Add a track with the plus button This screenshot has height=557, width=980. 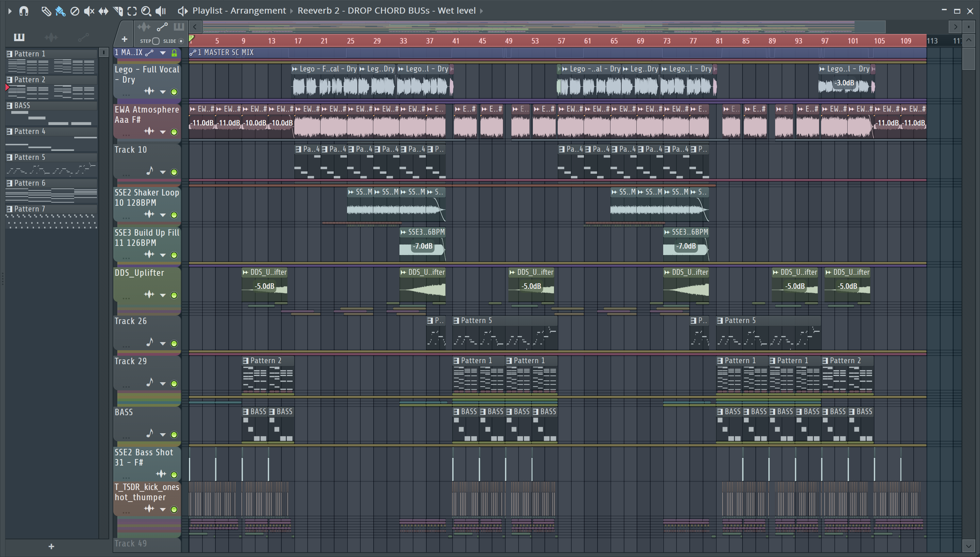124,39
